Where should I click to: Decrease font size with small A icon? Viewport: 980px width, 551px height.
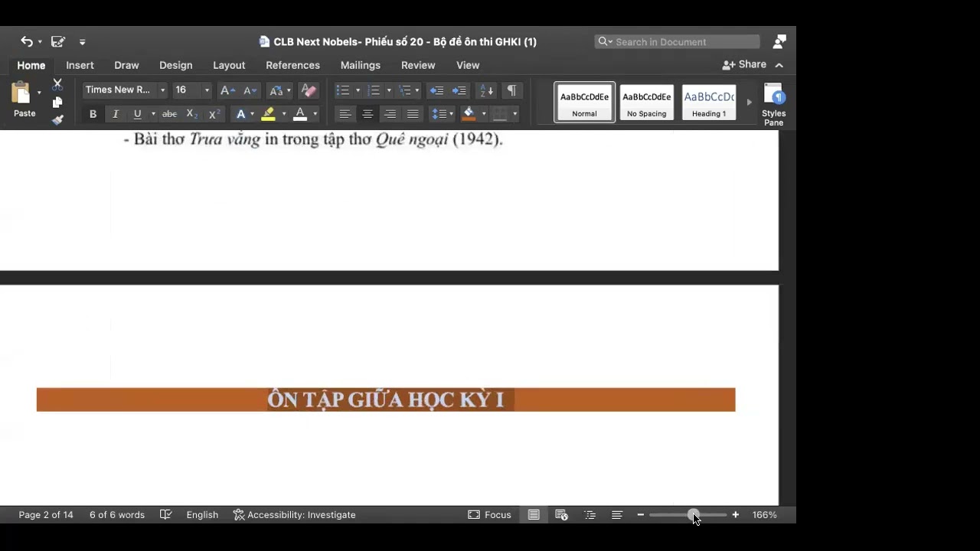point(250,90)
